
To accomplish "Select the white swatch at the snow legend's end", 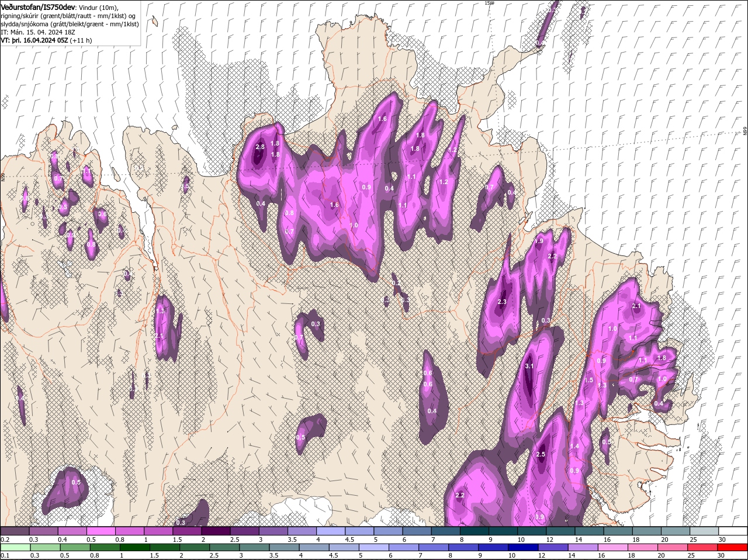I will click(733, 531).
